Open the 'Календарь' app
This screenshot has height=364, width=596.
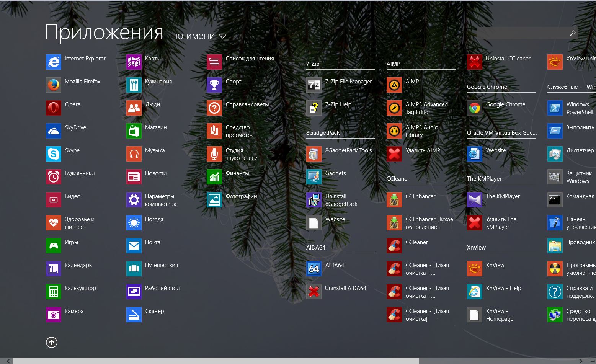point(69,269)
